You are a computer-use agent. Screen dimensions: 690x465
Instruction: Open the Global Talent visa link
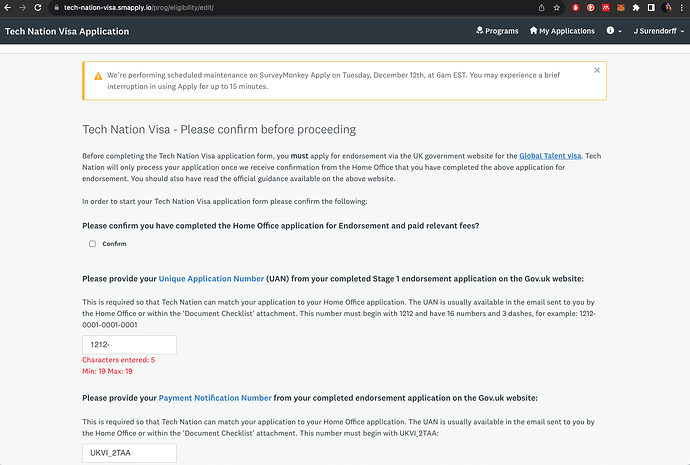pos(550,156)
